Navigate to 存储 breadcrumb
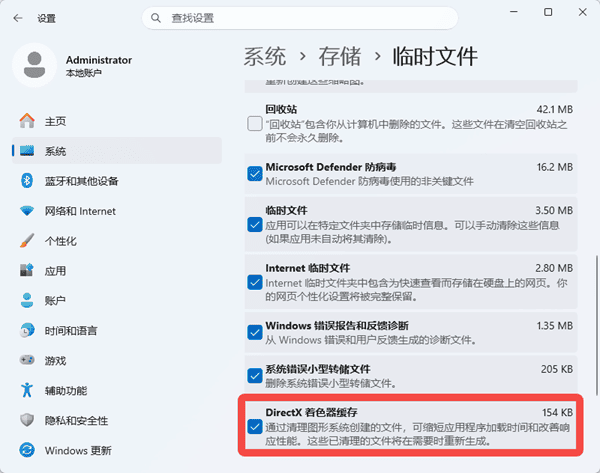 pyautogui.click(x=340, y=57)
